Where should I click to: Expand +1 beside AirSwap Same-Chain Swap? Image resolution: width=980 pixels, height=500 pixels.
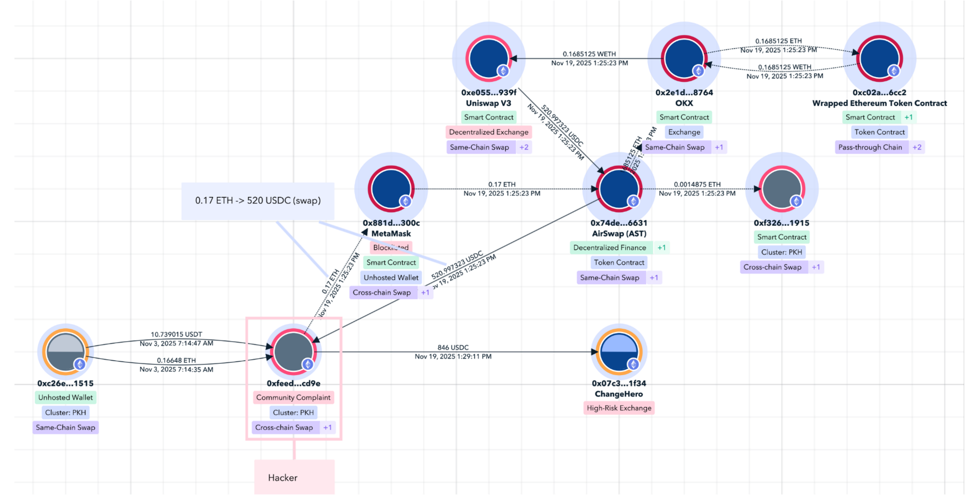tap(654, 278)
